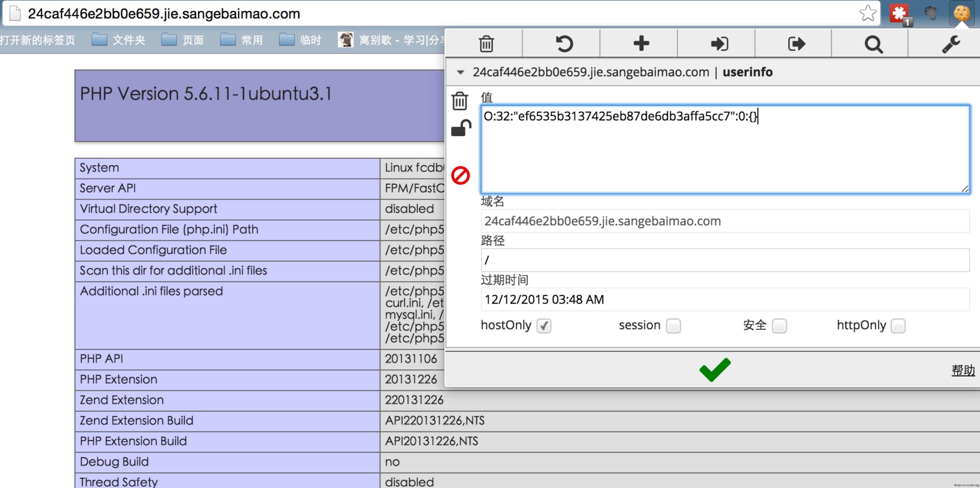980x488 pixels.
Task: Enable the 安全 secure checkbox
Action: pos(779,326)
